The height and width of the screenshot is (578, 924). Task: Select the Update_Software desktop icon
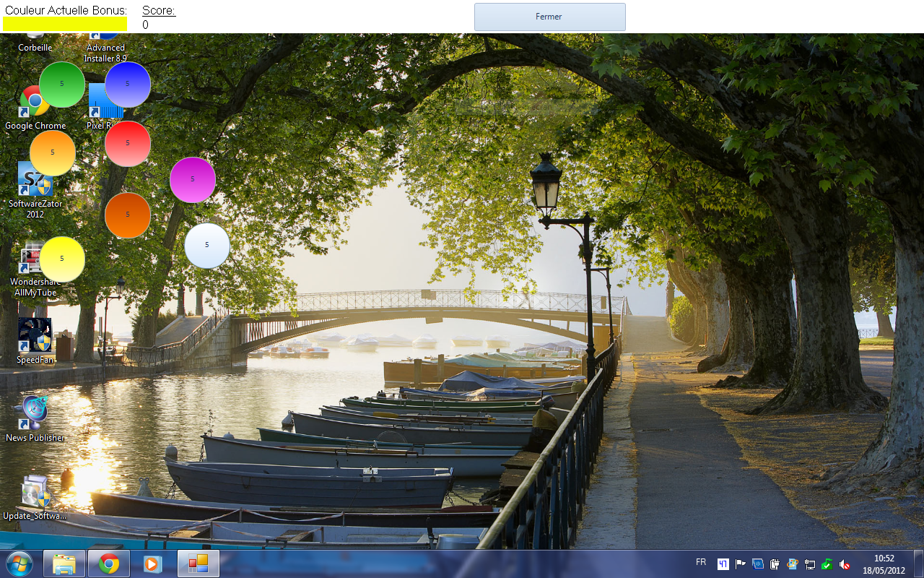pyautogui.click(x=35, y=497)
